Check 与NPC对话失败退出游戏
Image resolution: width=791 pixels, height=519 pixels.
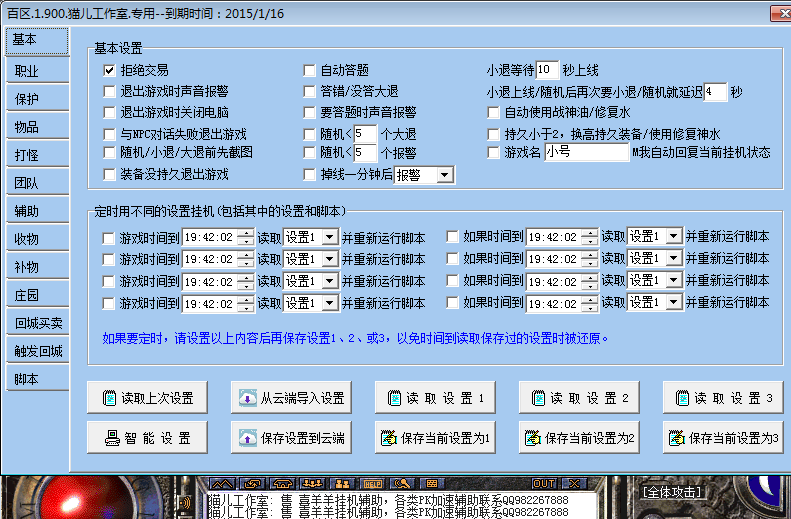[x=109, y=134]
